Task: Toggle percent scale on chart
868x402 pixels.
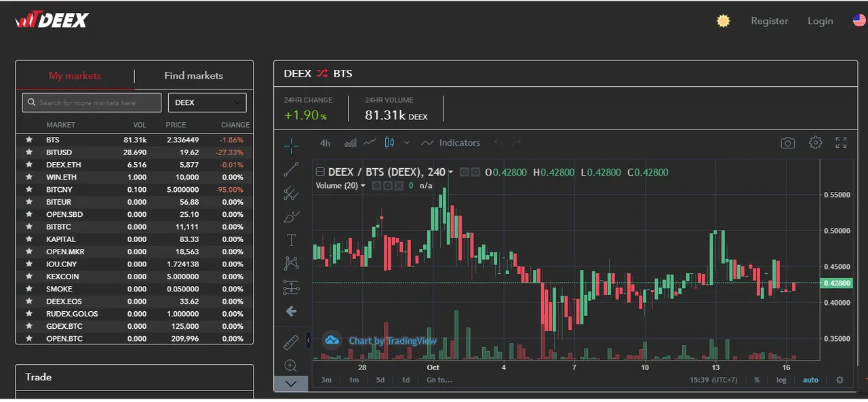Action: [x=757, y=380]
